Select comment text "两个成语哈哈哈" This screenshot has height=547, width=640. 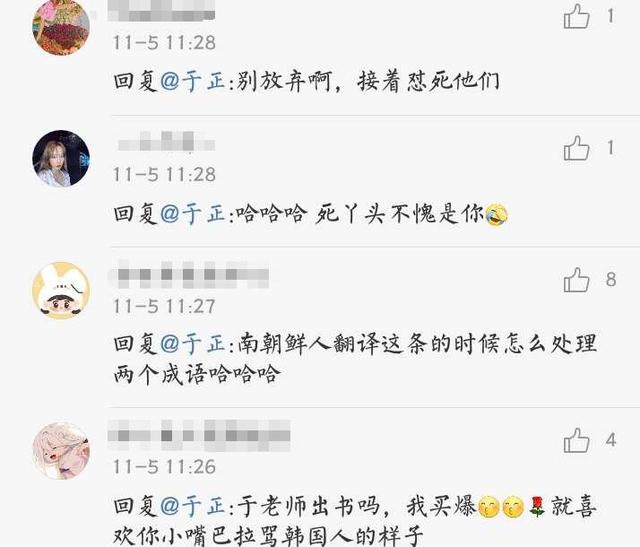[x=197, y=374]
